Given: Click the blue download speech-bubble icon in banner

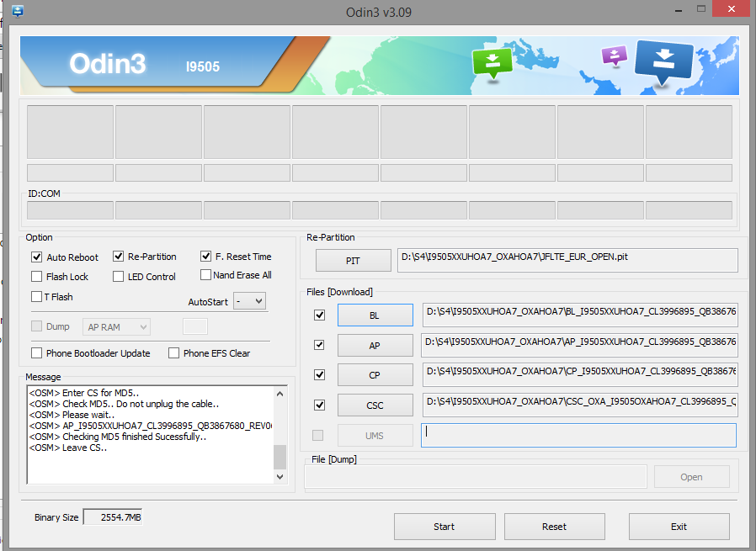Looking at the screenshot, I should pyautogui.click(x=663, y=61).
